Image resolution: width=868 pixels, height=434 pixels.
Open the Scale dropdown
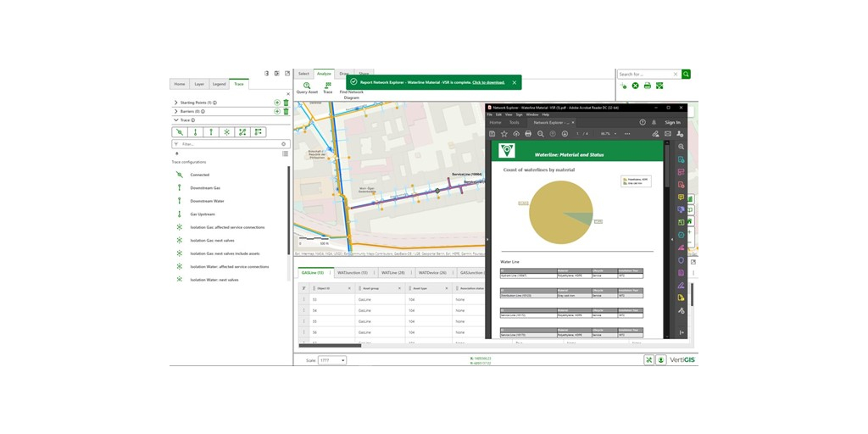coord(332,360)
